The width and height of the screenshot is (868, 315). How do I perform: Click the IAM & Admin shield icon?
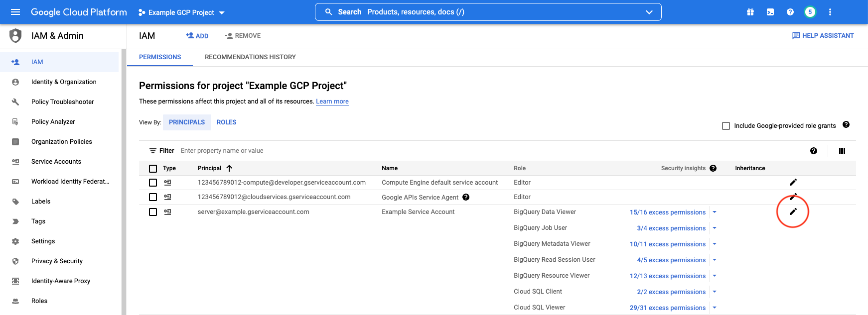click(x=15, y=36)
